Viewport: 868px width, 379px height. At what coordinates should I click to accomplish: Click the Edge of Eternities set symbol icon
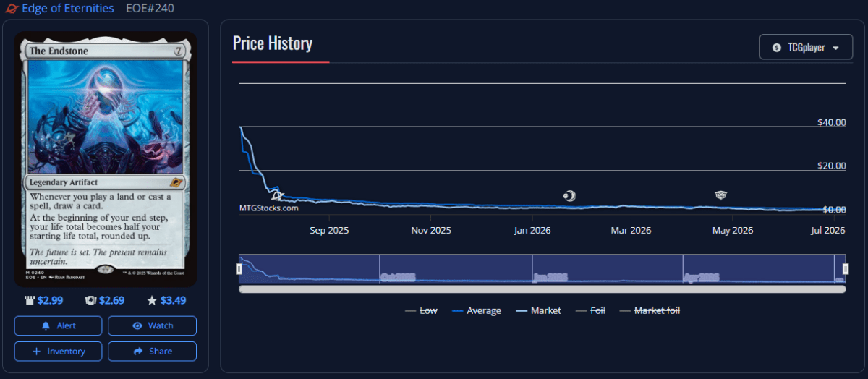12,9
